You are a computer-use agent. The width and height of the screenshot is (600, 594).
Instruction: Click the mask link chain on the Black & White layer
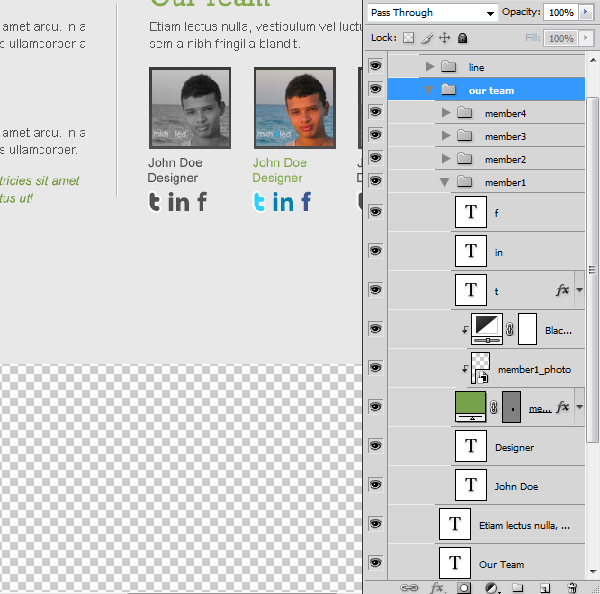click(x=509, y=329)
